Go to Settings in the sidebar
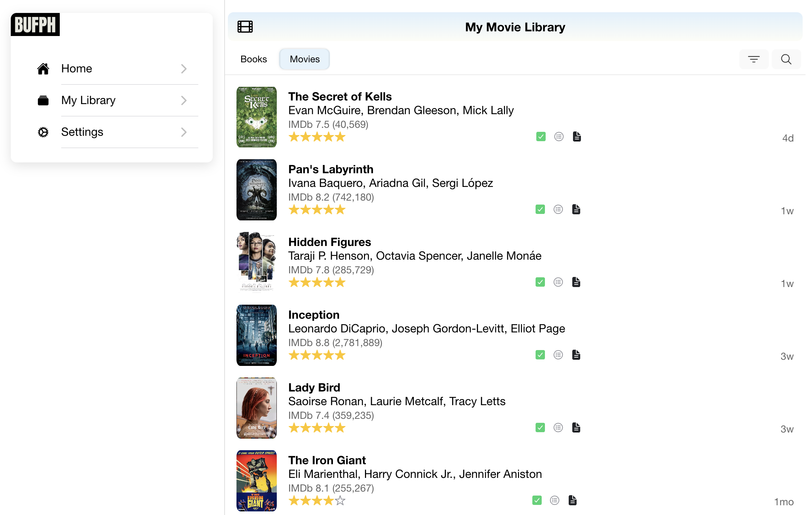The image size is (812, 515). 82,132
